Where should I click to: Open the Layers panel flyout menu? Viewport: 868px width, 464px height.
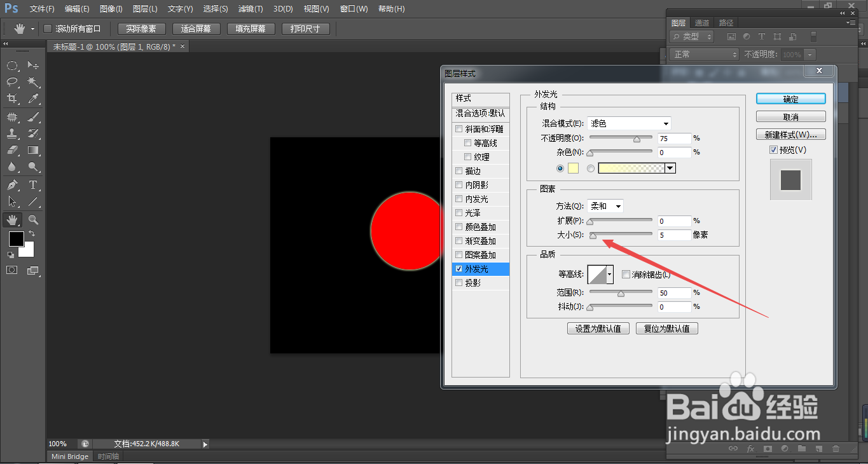[x=851, y=22]
